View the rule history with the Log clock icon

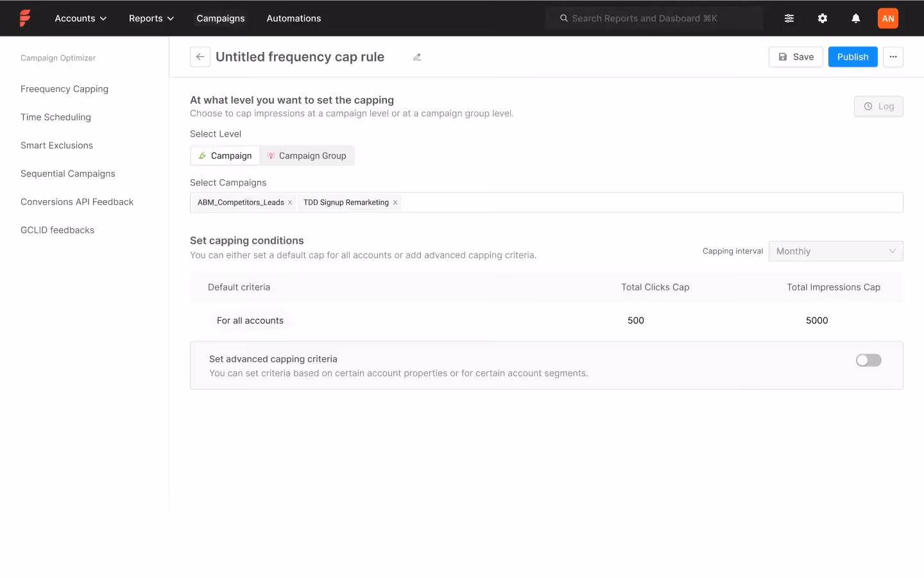(878, 106)
